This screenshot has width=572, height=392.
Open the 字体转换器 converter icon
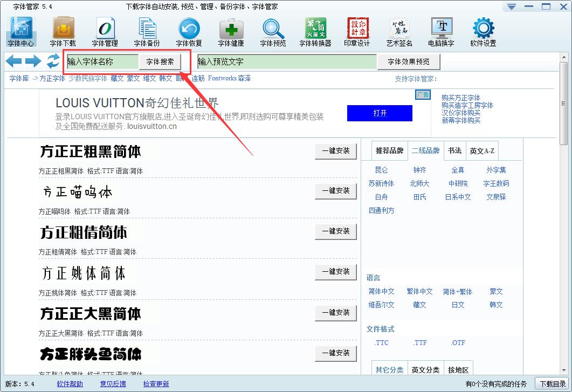[x=315, y=31]
